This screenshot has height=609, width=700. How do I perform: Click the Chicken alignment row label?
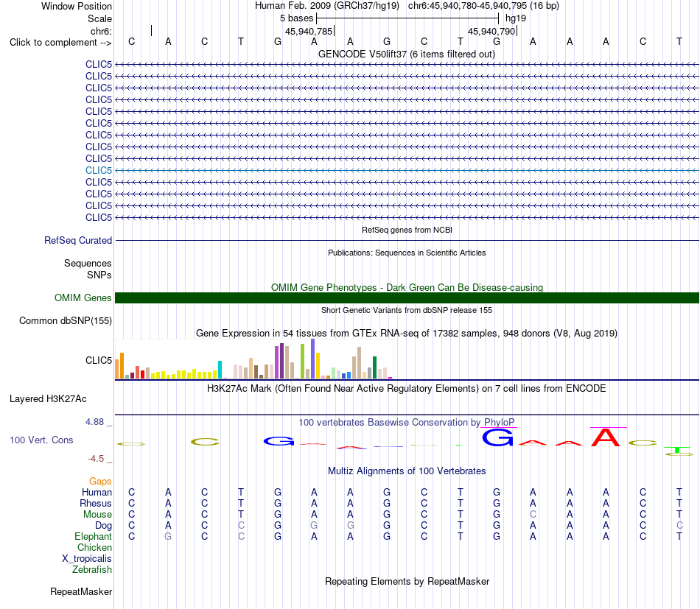[x=94, y=547]
